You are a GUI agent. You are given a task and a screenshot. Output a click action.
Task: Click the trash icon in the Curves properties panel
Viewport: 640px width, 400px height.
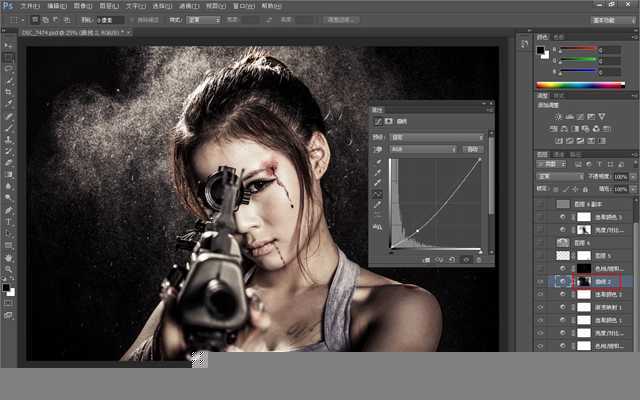point(479,260)
